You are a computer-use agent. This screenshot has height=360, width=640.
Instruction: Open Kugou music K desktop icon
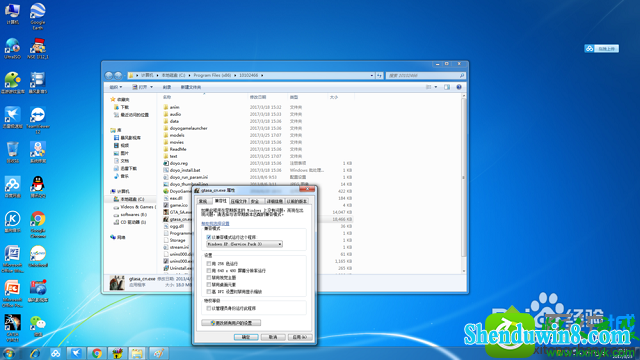[x=12, y=222]
